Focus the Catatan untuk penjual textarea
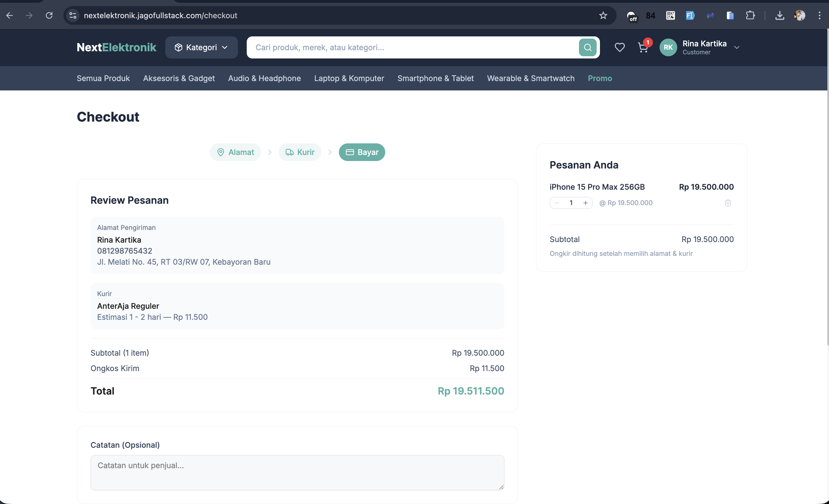 297,472
